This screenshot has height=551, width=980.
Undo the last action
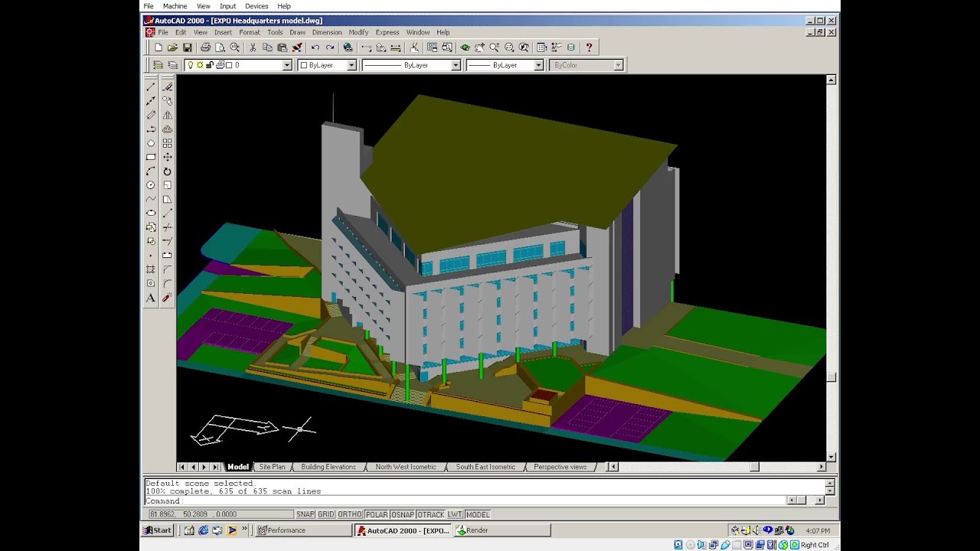point(315,47)
